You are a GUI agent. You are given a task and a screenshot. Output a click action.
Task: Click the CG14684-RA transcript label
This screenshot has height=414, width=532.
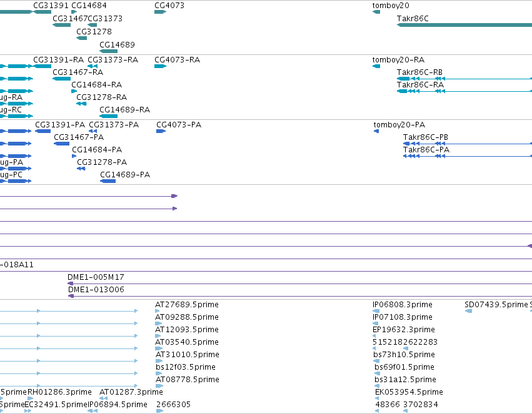(97, 85)
